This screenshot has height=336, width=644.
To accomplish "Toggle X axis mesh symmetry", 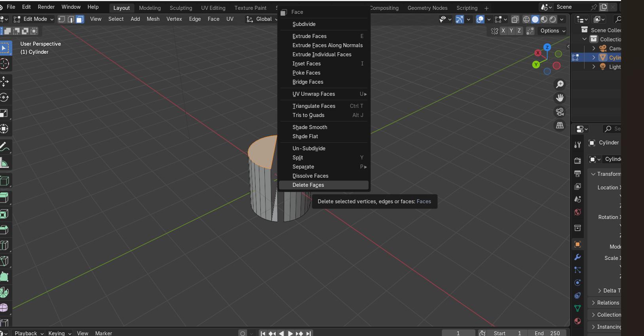I will (x=503, y=31).
